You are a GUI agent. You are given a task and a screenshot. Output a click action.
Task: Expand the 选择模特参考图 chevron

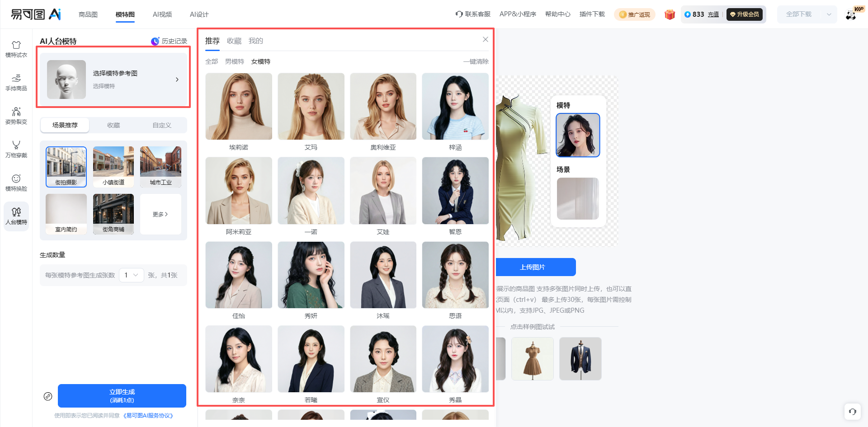click(x=177, y=80)
